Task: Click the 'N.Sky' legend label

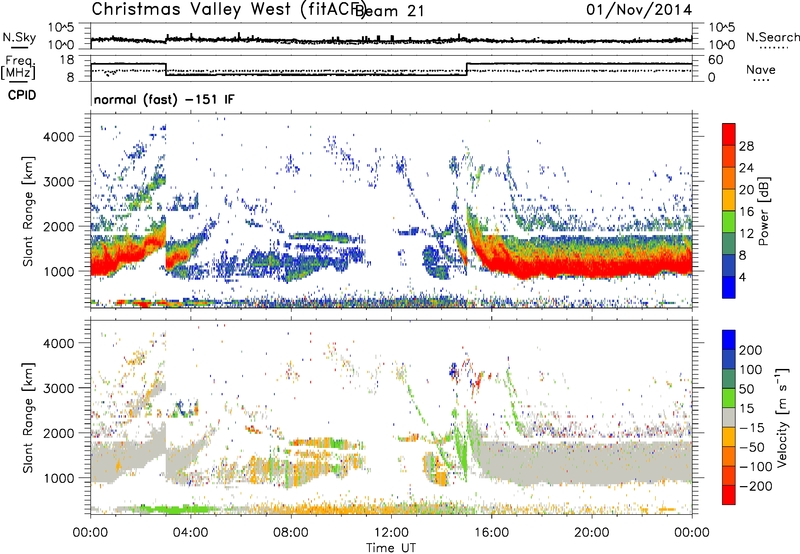Action: [x=19, y=37]
